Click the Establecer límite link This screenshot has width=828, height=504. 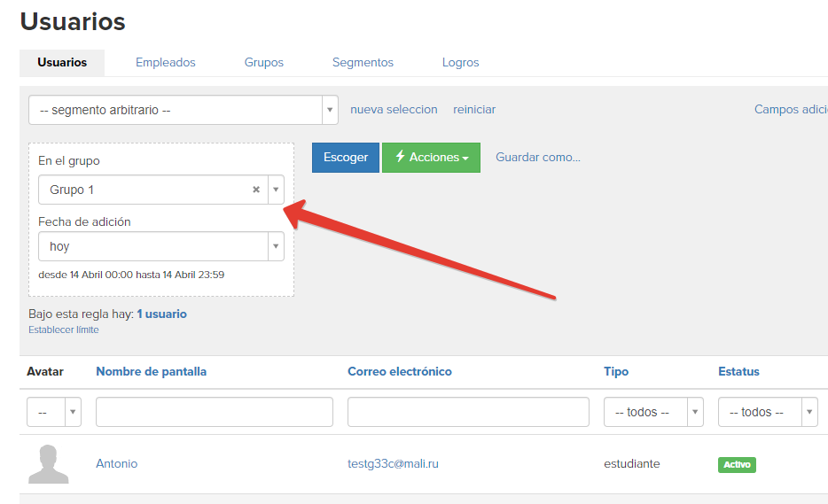[63, 330]
